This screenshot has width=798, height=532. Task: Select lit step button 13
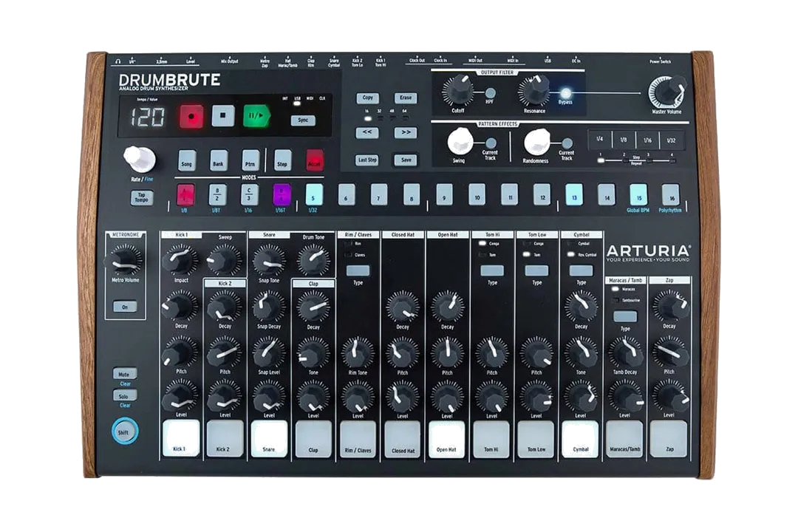point(574,194)
